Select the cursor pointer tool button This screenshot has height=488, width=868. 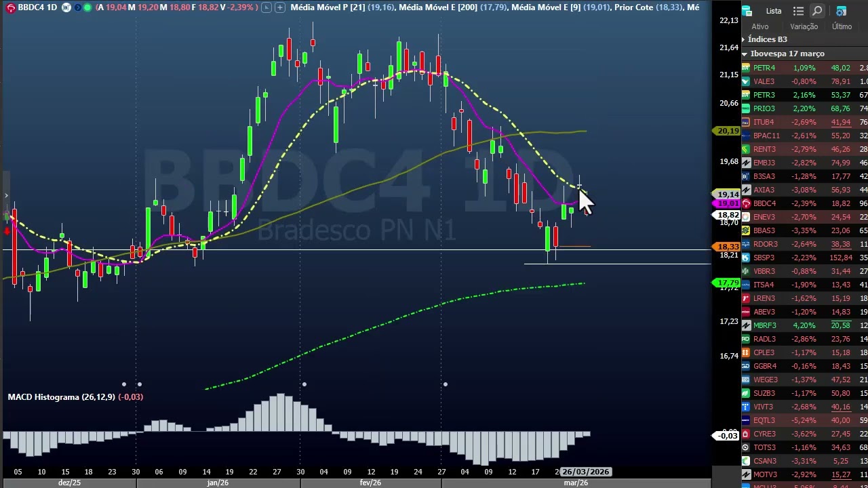click(x=266, y=7)
